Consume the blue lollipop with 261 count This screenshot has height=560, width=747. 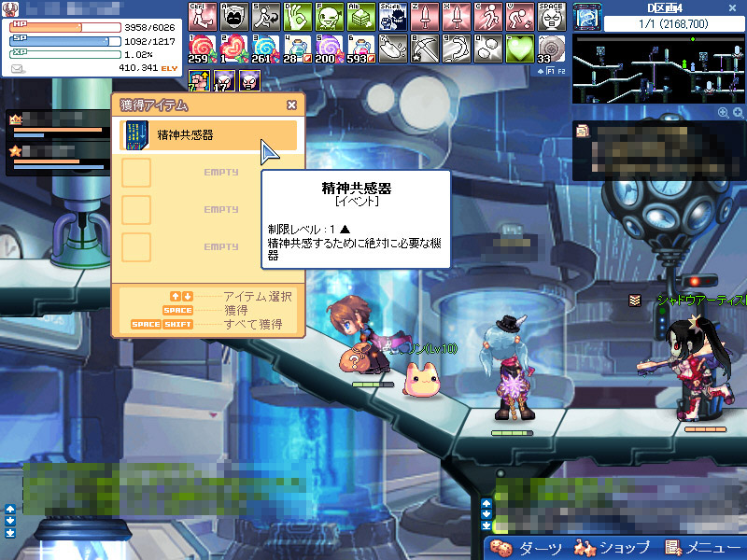coord(266,49)
